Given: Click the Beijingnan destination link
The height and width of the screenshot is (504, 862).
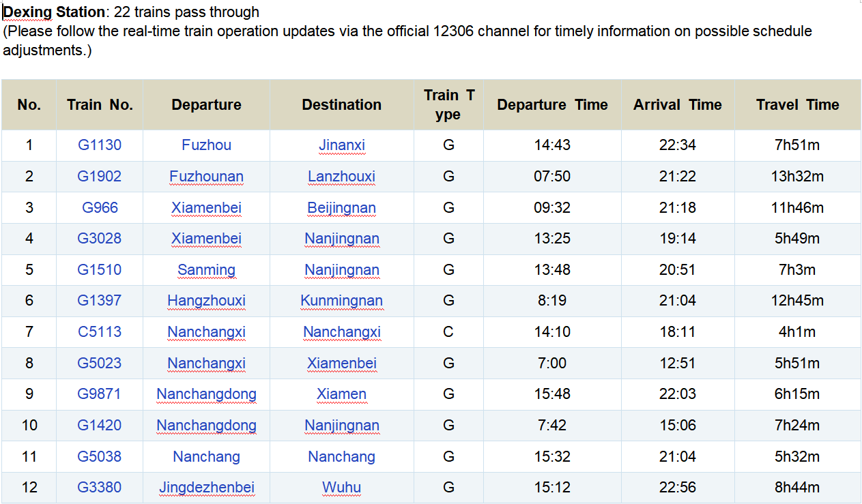Looking at the screenshot, I should [x=341, y=207].
